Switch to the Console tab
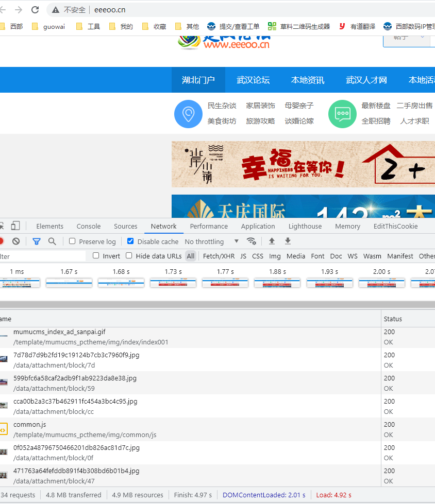Screen dimensions: 435x504 click(x=89, y=226)
